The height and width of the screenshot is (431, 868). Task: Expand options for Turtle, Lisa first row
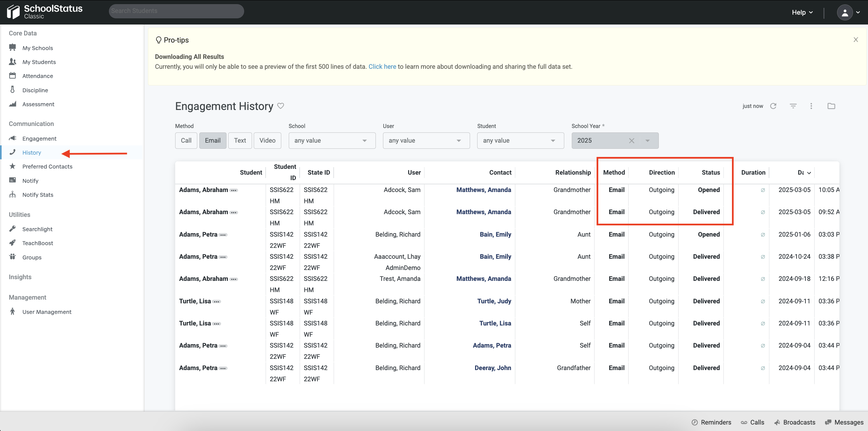pos(217,302)
